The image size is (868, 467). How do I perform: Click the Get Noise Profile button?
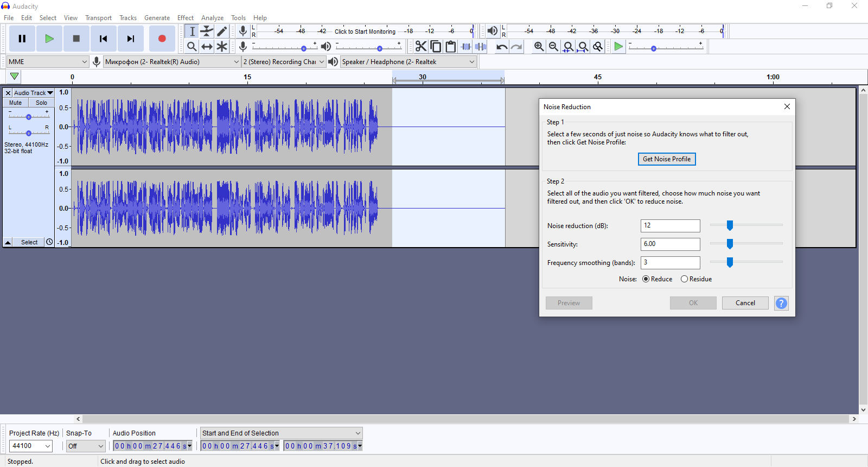(x=667, y=159)
